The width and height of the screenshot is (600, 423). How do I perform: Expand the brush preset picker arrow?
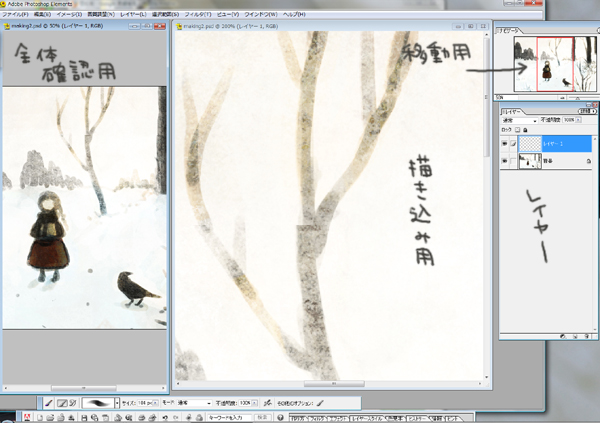point(117,403)
